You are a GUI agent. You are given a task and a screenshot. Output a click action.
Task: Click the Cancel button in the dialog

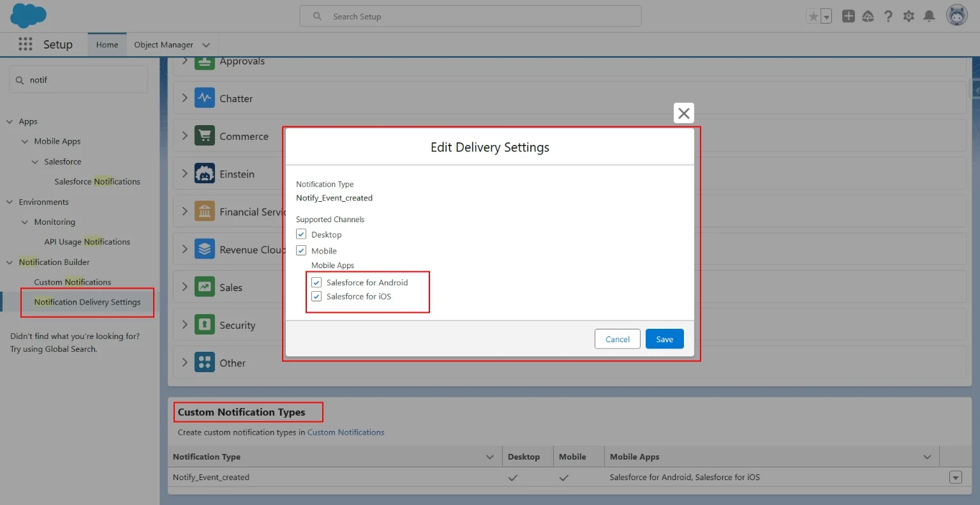tap(617, 339)
